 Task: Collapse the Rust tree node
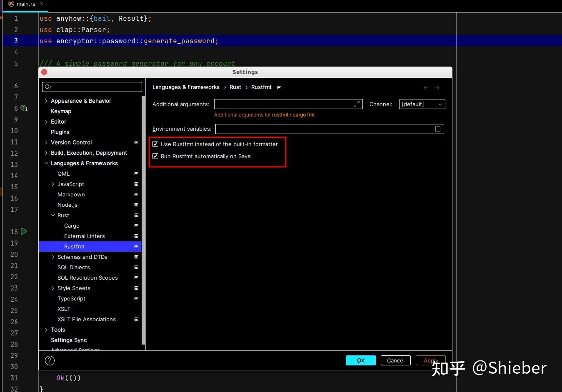point(52,215)
